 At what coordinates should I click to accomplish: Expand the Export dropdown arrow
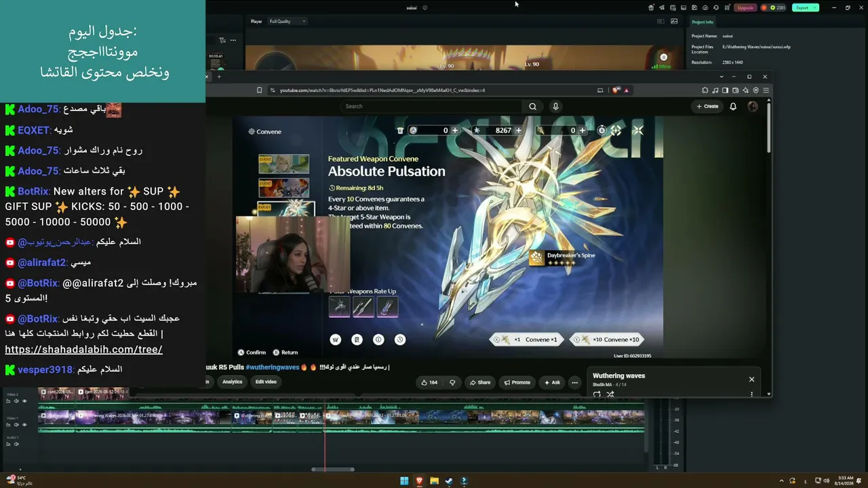tap(815, 7)
